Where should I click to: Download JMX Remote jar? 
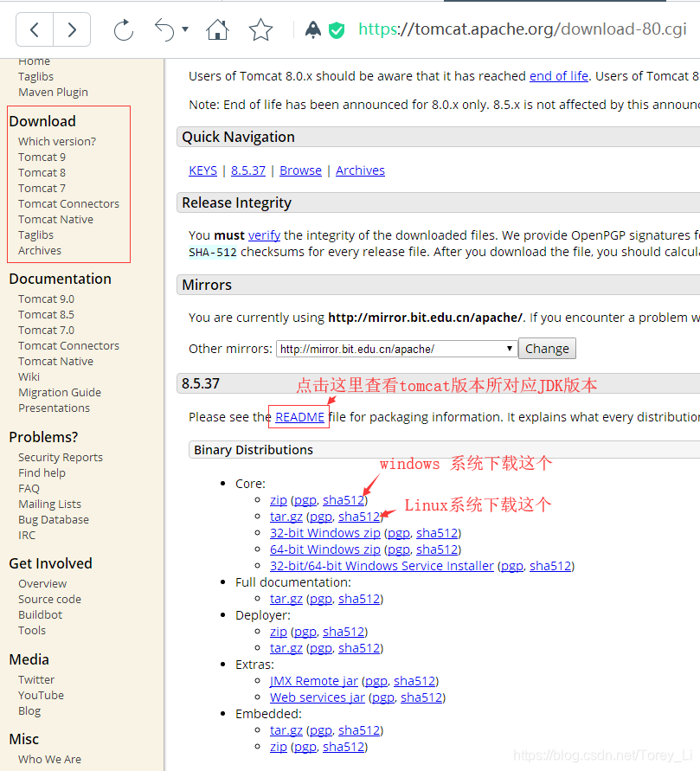tap(313, 681)
